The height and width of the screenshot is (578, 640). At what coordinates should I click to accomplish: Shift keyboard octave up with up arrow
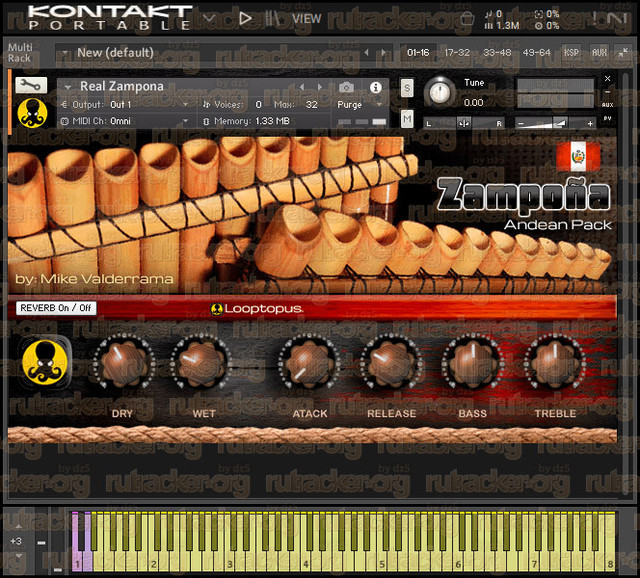[18, 526]
